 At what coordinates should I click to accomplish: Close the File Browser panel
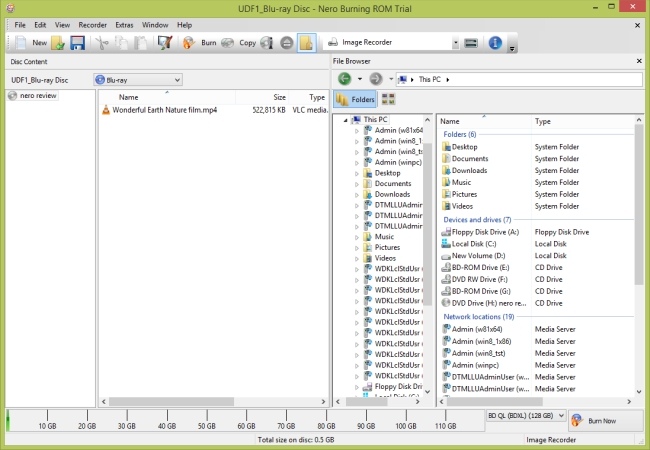coord(639,61)
